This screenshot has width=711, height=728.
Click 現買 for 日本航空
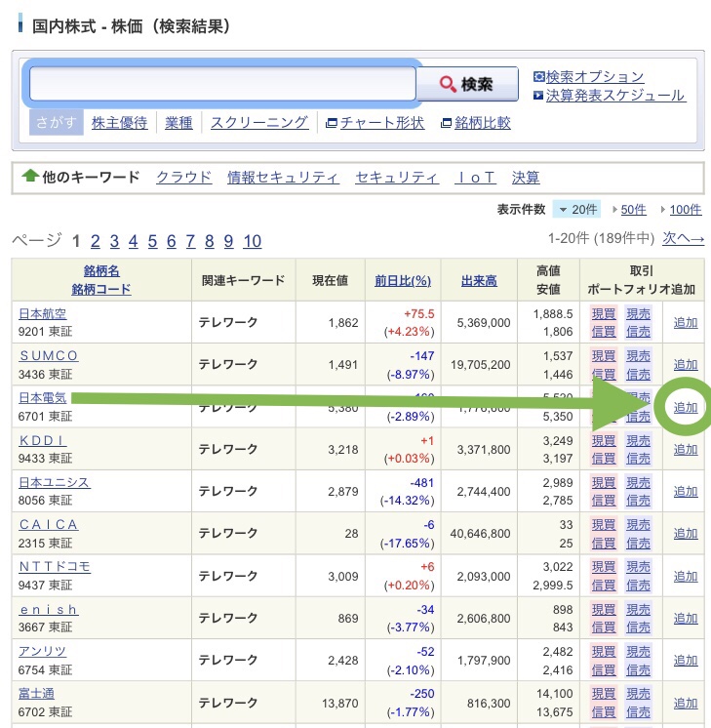(604, 314)
